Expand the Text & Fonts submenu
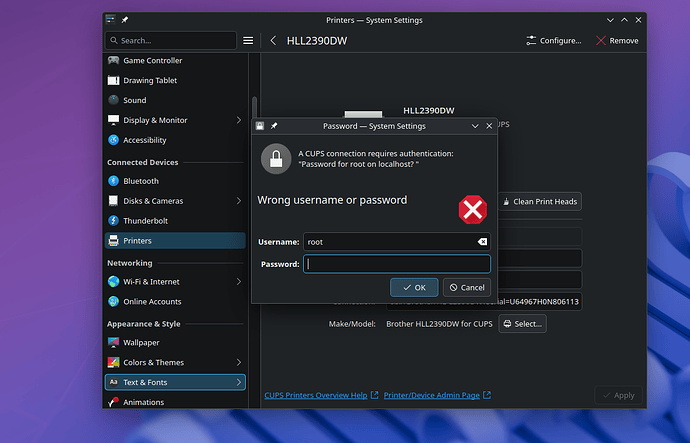The image size is (690, 443). pyautogui.click(x=238, y=382)
